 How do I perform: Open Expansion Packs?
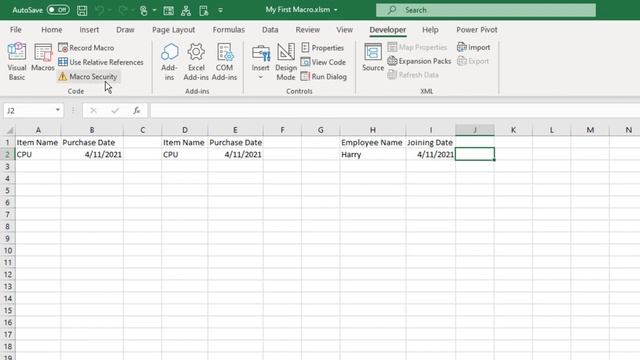coord(419,61)
